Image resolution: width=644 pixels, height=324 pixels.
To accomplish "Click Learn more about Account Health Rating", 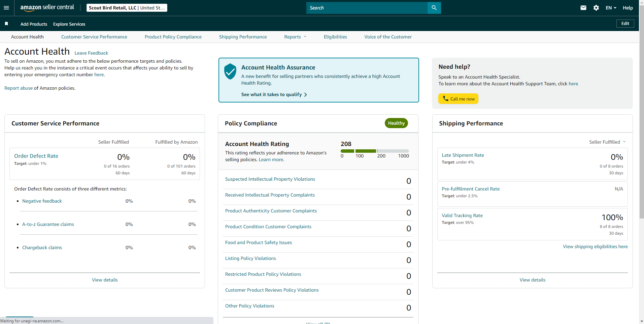I will coord(271,159).
